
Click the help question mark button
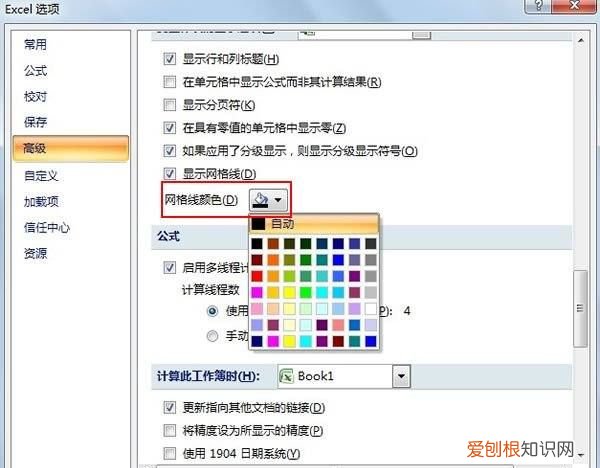538,5
